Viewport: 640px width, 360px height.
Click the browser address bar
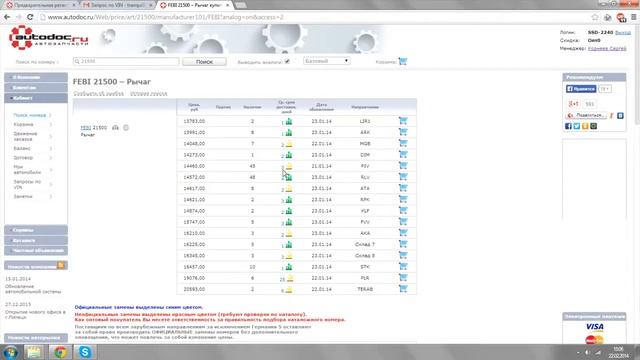click(x=314, y=17)
